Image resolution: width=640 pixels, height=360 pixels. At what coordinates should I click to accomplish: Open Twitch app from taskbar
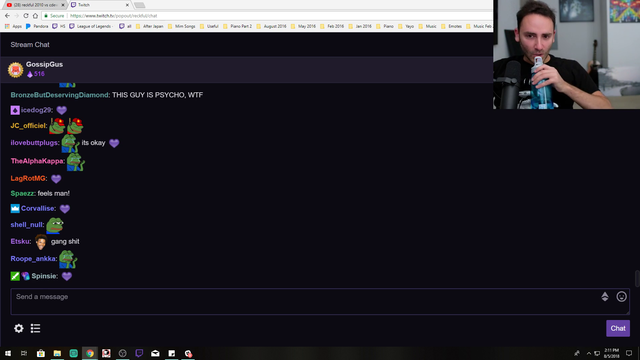[x=139, y=353]
